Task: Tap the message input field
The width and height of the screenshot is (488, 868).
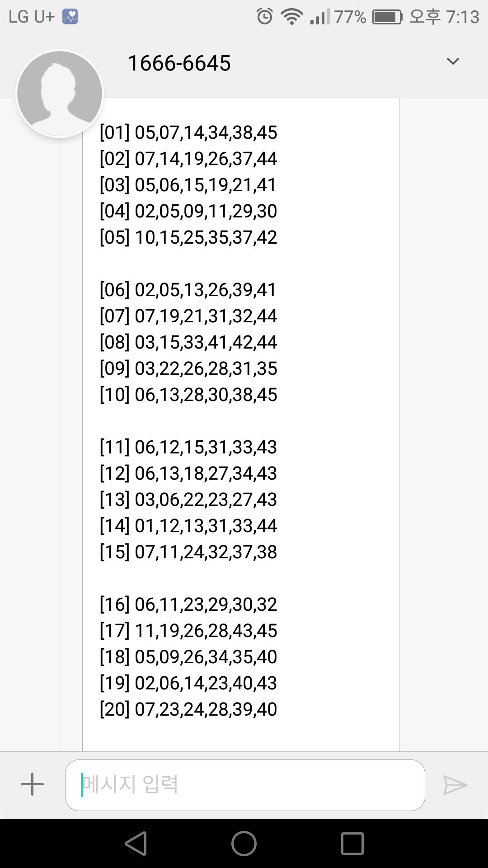Action: click(245, 785)
